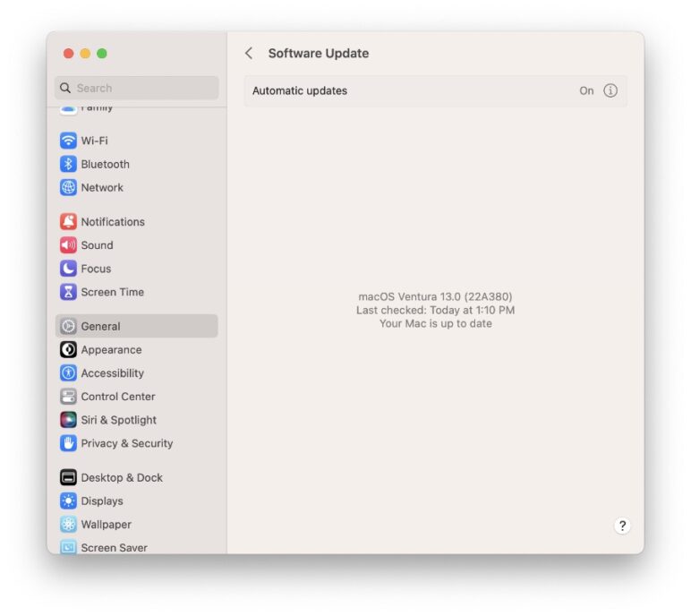Click the Sound speaker icon
Image resolution: width=691 pixels, height=616 pixels.
coord(68,245)
